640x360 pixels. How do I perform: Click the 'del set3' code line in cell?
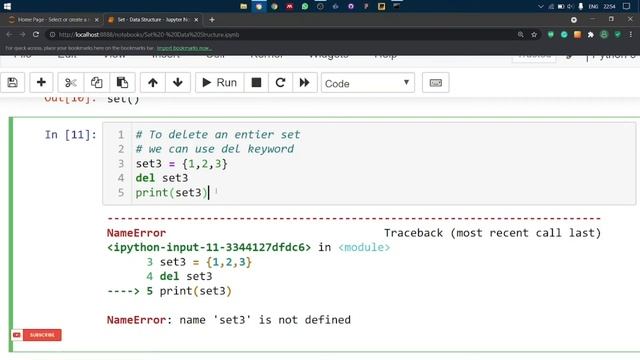click(162, 178)
